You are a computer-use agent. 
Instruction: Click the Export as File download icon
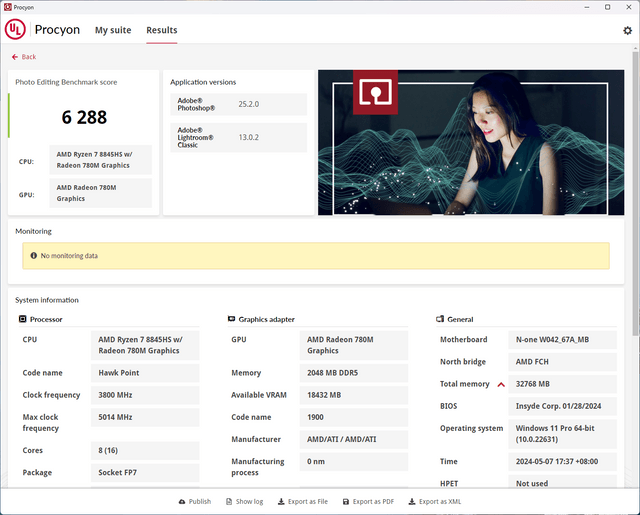(281, 502)
